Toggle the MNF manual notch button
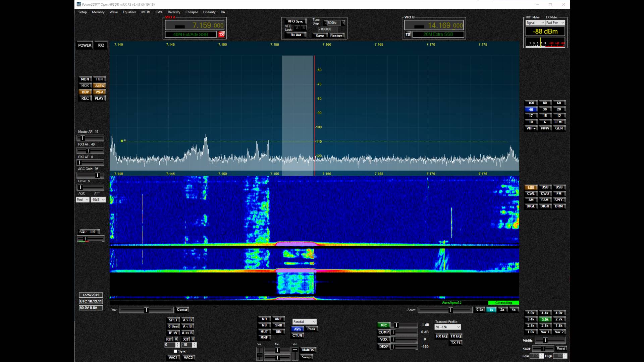This screenshot has width=644, height=362. 264,338
